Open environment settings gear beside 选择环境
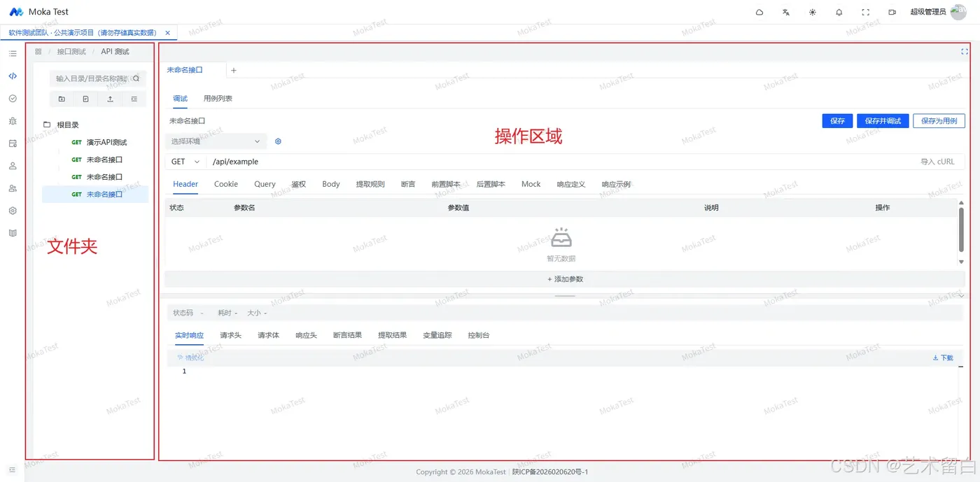Screen dimensions: 980x482 278,141
